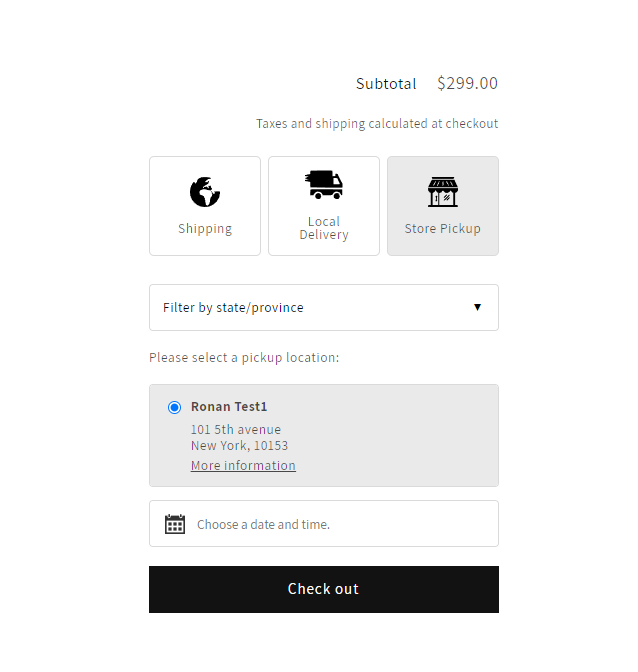Click the 101 5th avenue address line
This screenshot has width=638, height=672.
[x=236, y=429]
